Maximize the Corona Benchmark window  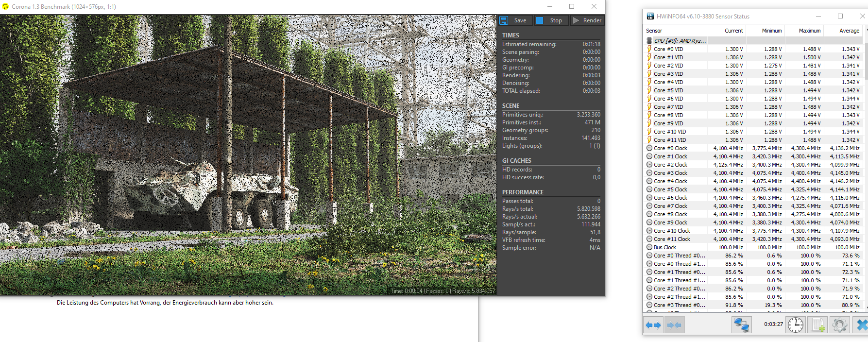click(x=572, y=7)
